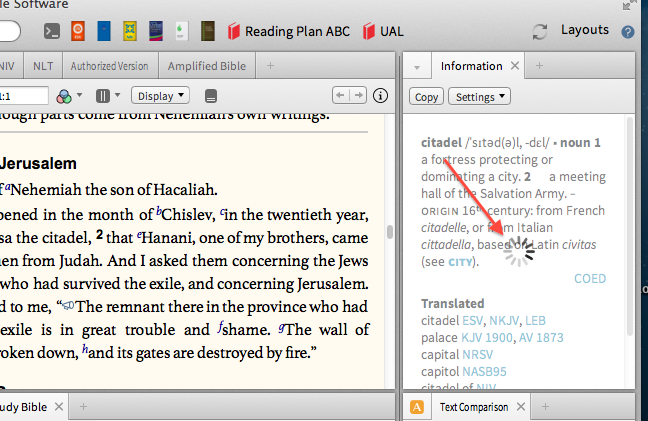Open the command terminal shortcut icon

(52, 31)
